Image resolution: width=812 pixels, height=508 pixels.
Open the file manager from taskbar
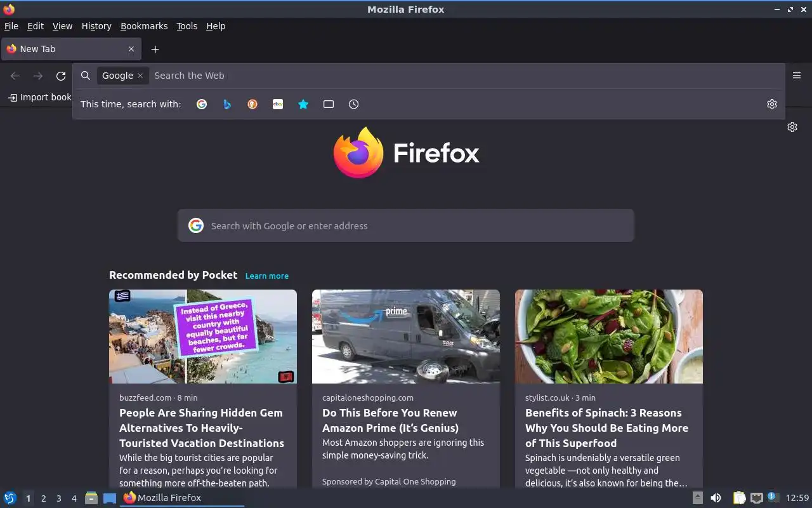click(91, 498)
